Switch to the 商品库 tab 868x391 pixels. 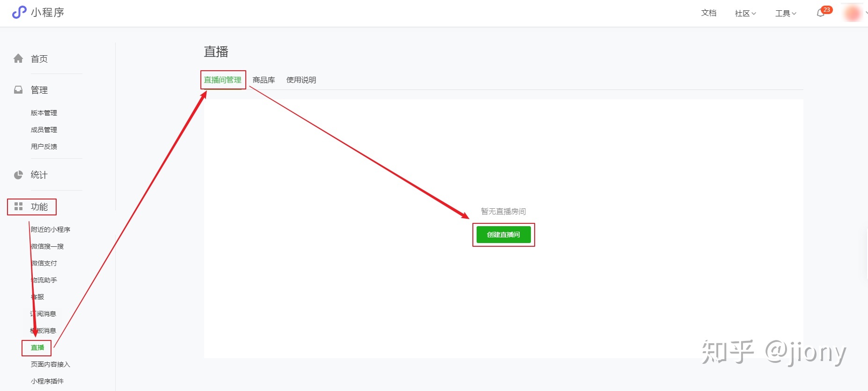[264, 80]
